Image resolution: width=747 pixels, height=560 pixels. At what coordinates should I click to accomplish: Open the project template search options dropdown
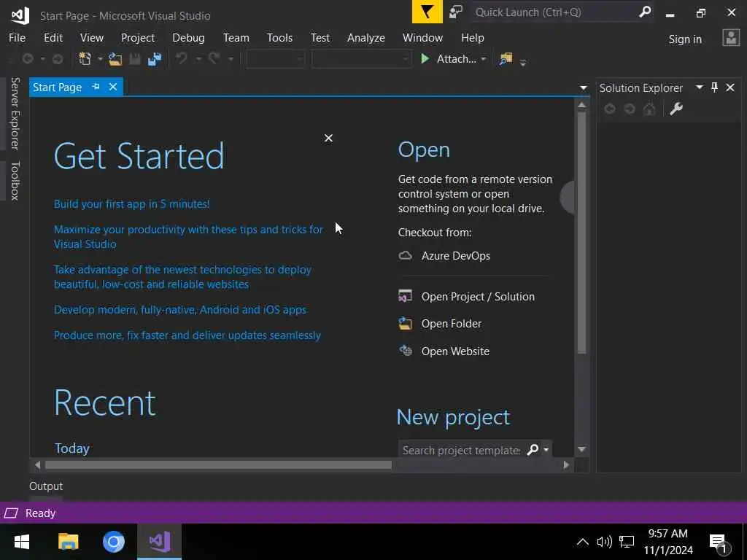point(546,449)
